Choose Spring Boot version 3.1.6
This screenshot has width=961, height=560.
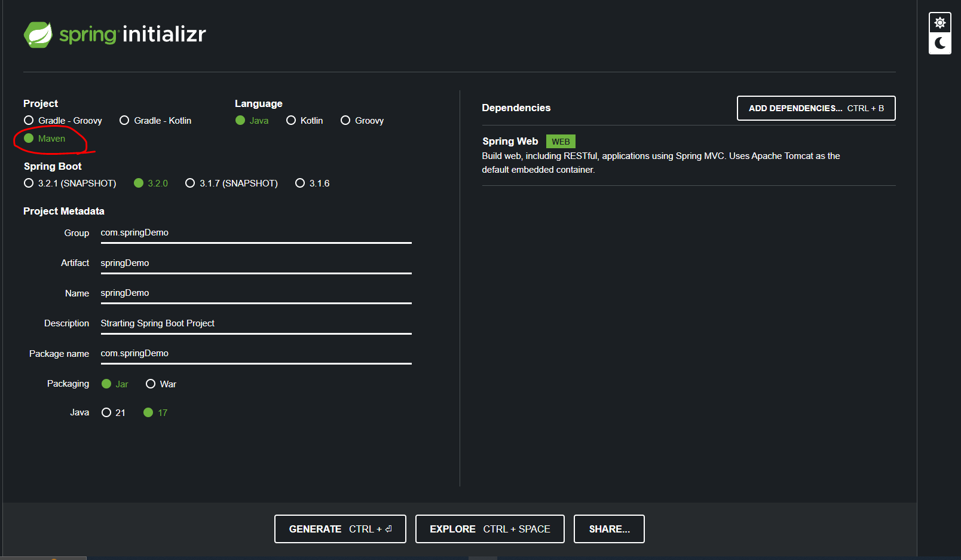coord(312,183)
